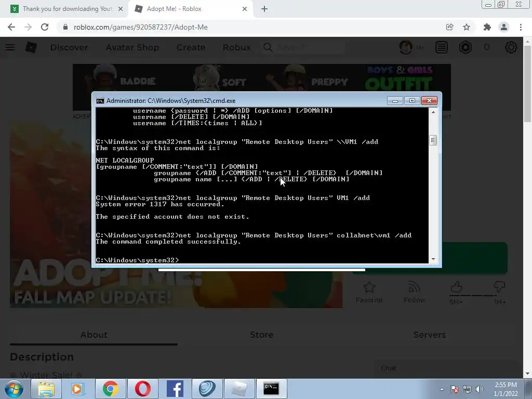532x399 pixels.
Task: Open the Avatar Shop link
Action: click(132, 47)
